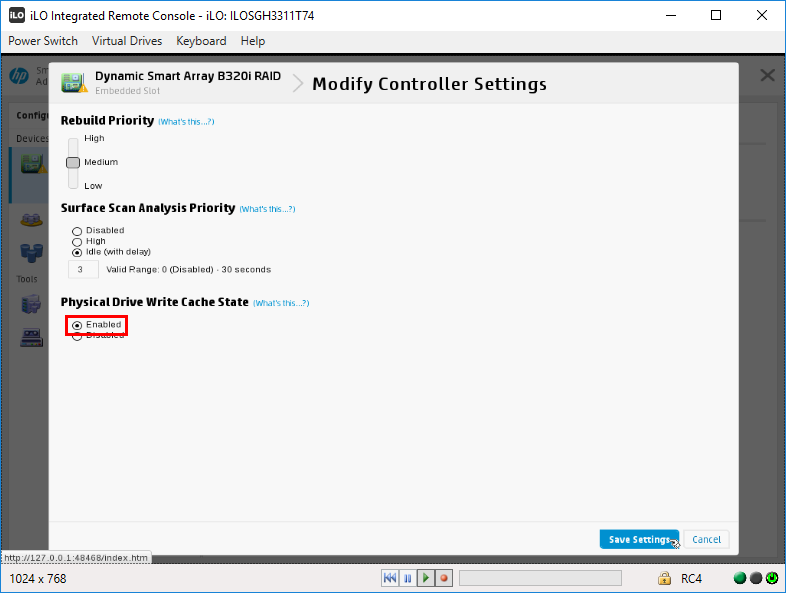Open the Power Switch menu
This screenshot has height=593, width=786.
pyautogui.click(x=43, y=41)
